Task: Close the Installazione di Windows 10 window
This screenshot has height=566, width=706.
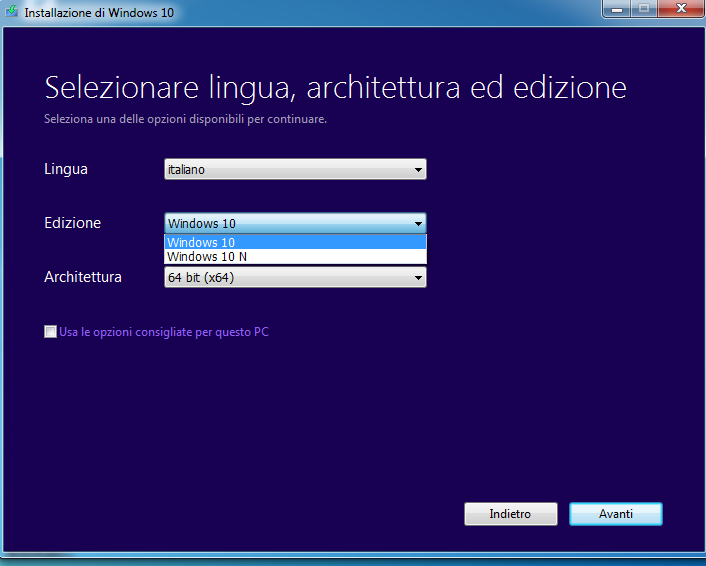Action: tap(681, 9)
